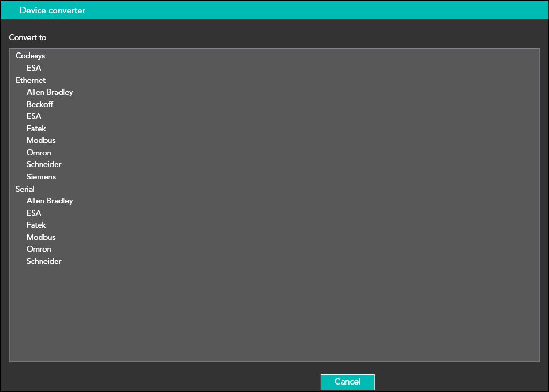Select Beckoff in the Ethernet group
Screen dimensions: 549x392
pos(40,104)
